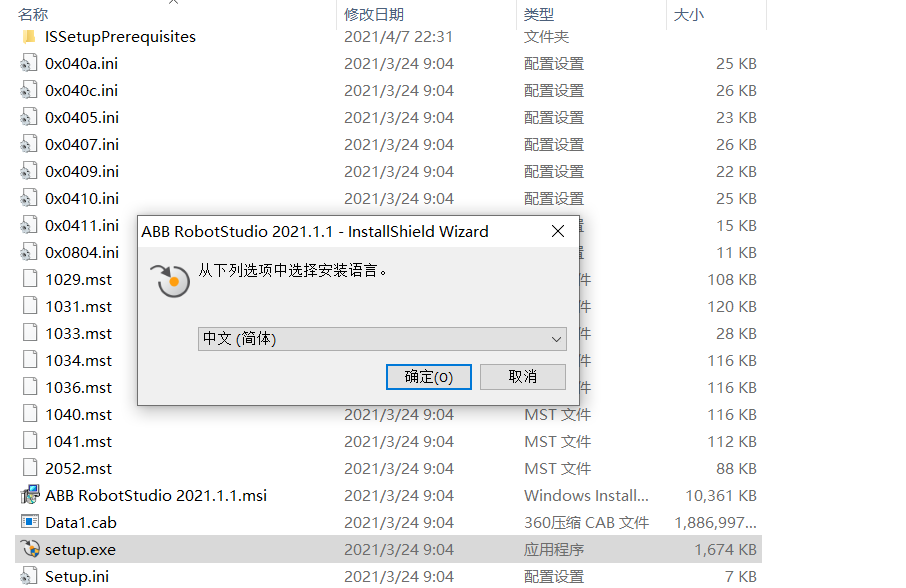The image size is (906, 588).
Task: Select file name setup.exe
Action: (x=80, y=550)
